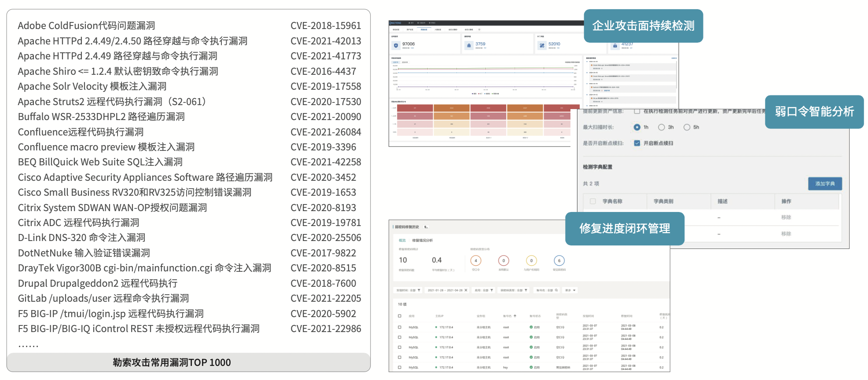
Task: Open the 应用 filter dropdown
Action: point(483,290)
